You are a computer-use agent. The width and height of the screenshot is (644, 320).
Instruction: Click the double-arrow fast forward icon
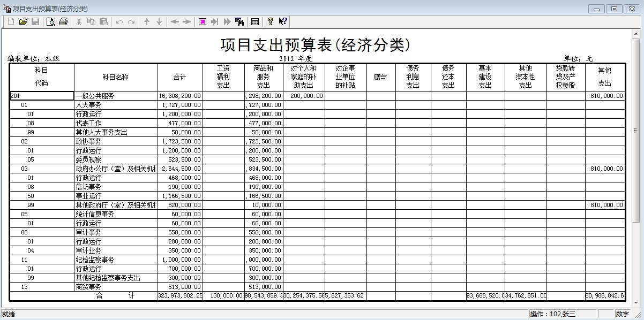pos(227,21)
